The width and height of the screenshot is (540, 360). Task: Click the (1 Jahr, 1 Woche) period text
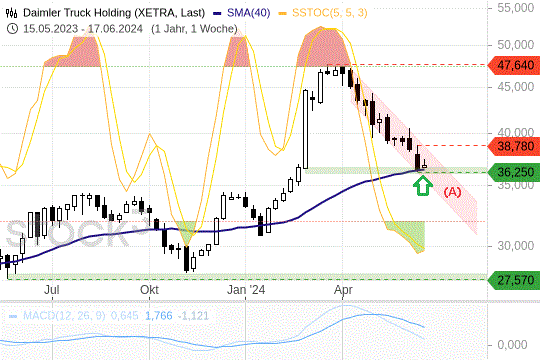pos(194,29)
